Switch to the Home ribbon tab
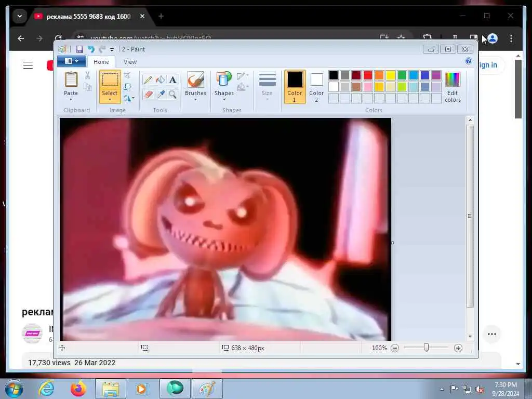The width and height of the screenshot is (532, 399). [x=101, y=62]
